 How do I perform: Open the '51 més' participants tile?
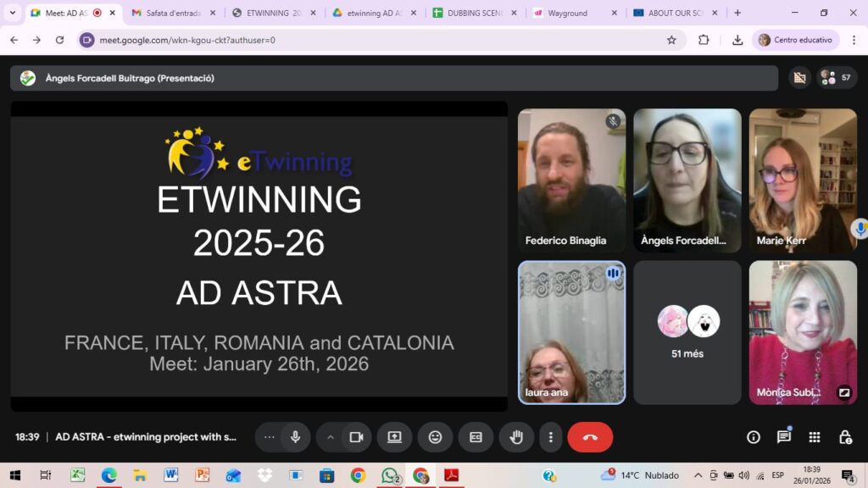coord(687,331)
